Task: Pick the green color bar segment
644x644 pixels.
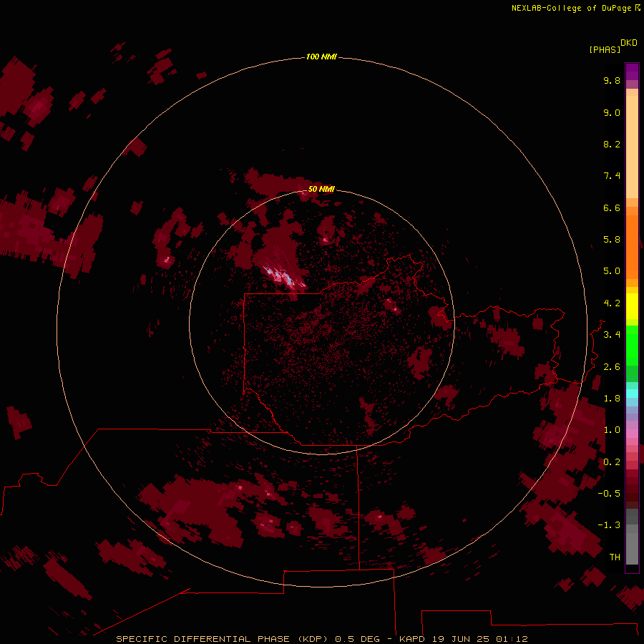Action: pyautogui.click(x=632, y=345)
